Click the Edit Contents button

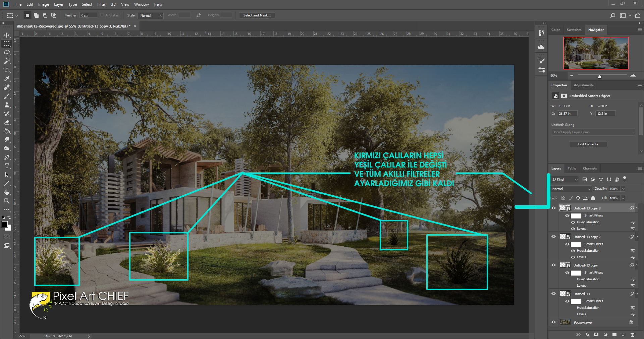(x=588, y=144)
